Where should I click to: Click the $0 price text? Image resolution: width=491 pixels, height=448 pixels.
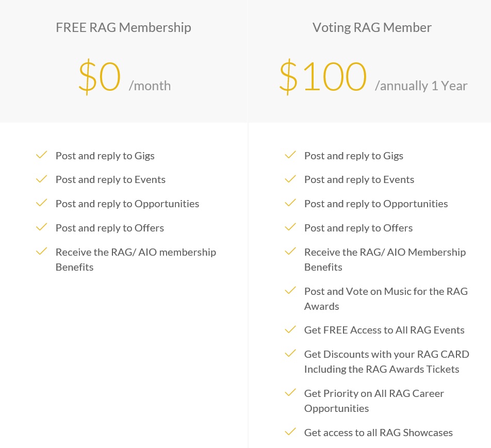[99, 77]
